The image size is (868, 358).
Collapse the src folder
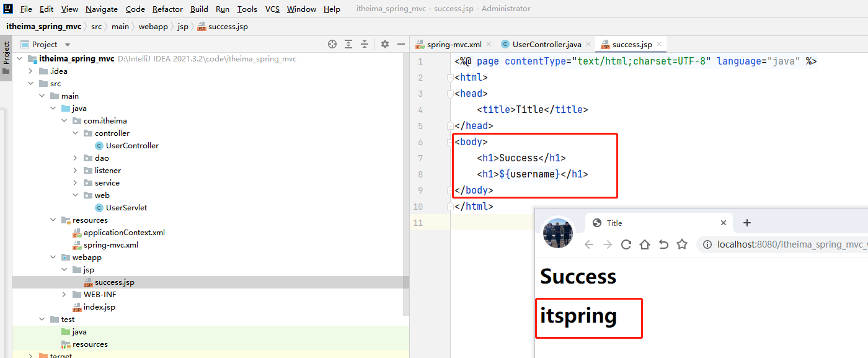[31, 84]
